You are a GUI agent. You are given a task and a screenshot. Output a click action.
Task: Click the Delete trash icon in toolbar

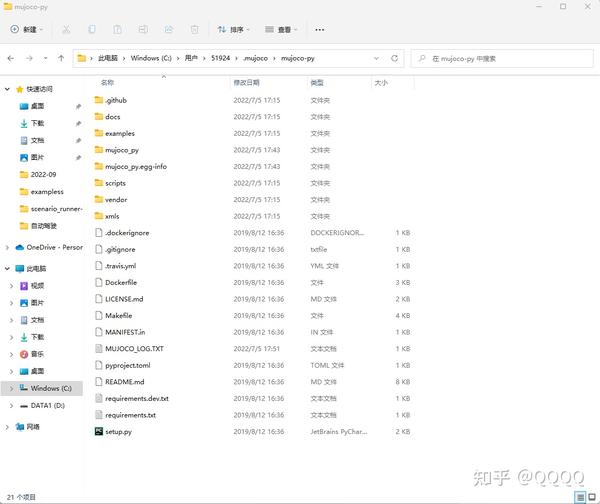194,29
